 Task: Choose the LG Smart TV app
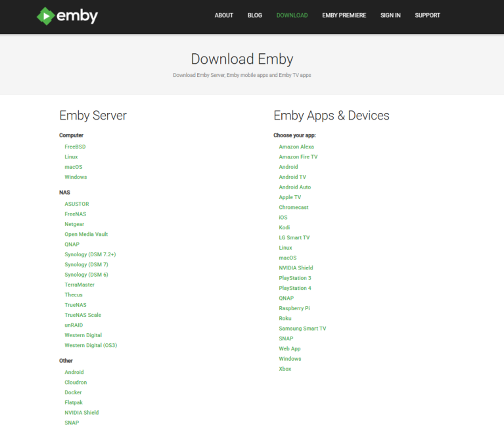tap(294, 238)
